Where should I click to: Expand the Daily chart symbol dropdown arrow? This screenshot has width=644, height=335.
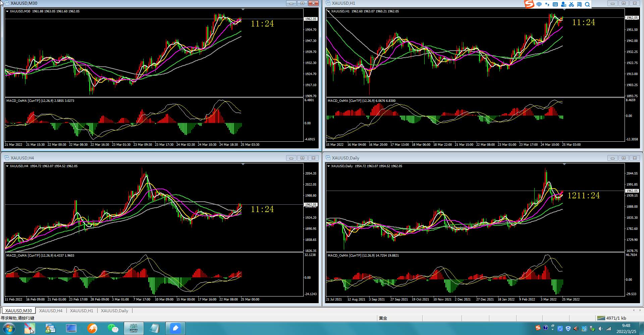[x=328, y=166]
